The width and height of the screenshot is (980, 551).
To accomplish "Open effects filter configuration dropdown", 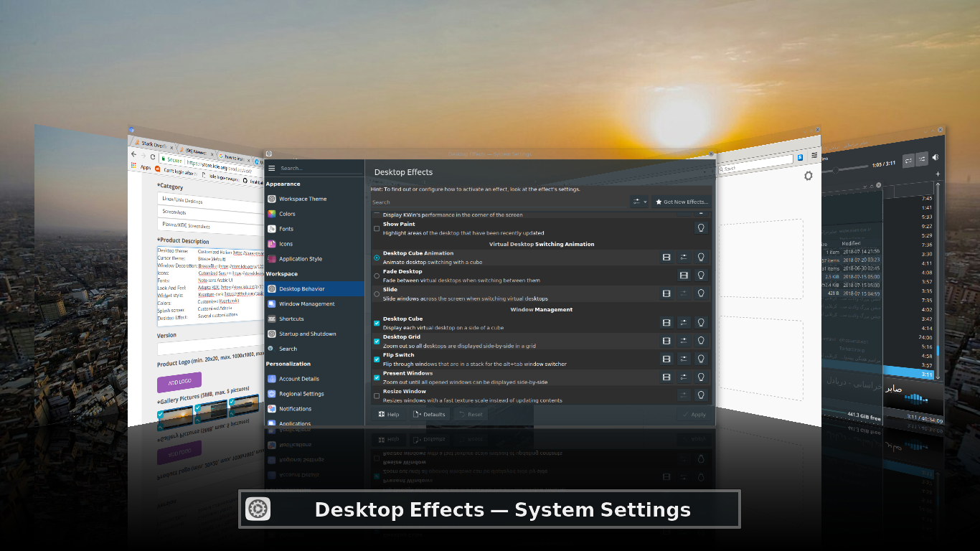I will 639,202.
